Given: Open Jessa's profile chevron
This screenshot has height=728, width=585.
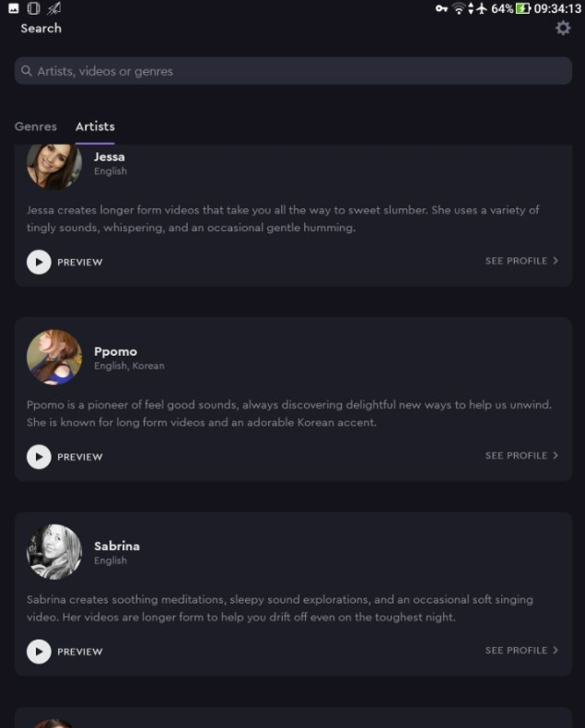Looking at the screenshot, I should point(556,261).
